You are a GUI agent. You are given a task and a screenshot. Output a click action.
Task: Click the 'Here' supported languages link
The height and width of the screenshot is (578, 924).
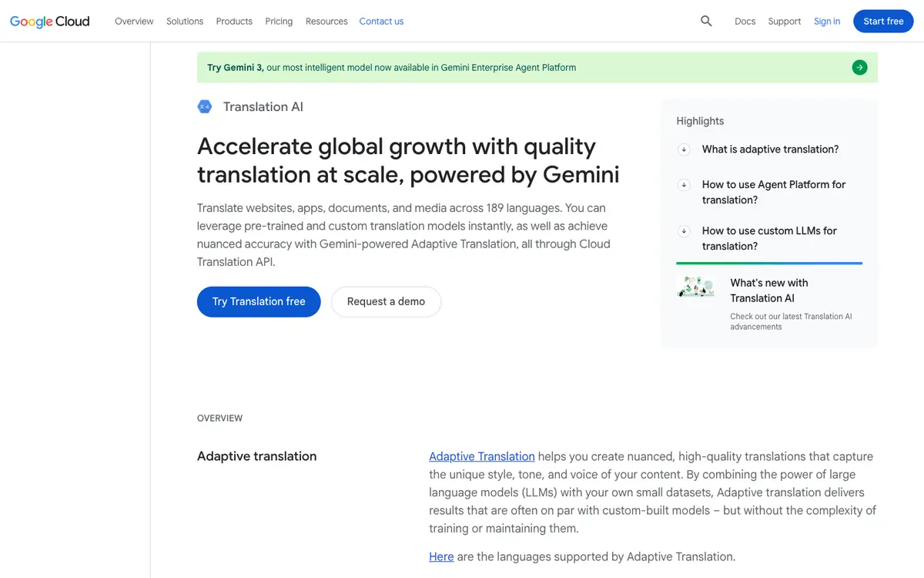[x=441, y=556]
